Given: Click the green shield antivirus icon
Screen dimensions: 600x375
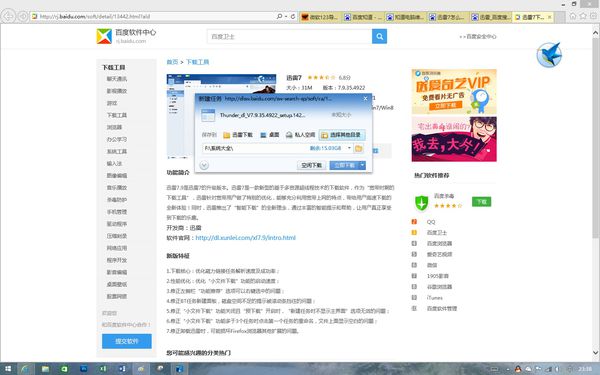Looking at the screenshot, I should 421,202.
